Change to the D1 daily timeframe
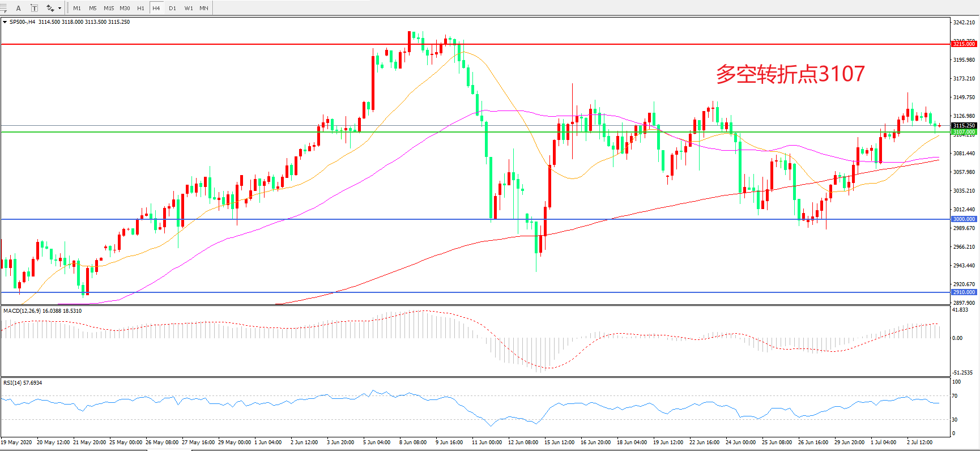 click(x=172, y=8)
